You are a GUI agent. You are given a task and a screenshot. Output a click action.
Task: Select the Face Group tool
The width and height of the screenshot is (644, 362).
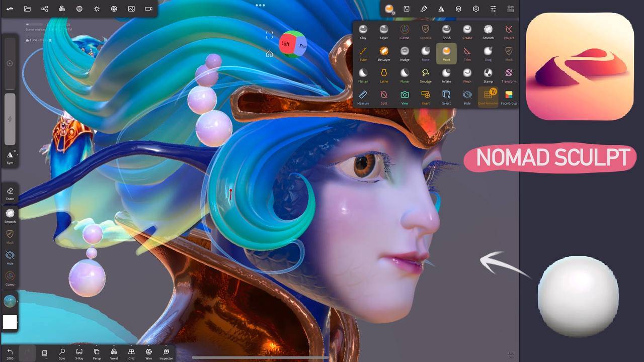(509, 97)
